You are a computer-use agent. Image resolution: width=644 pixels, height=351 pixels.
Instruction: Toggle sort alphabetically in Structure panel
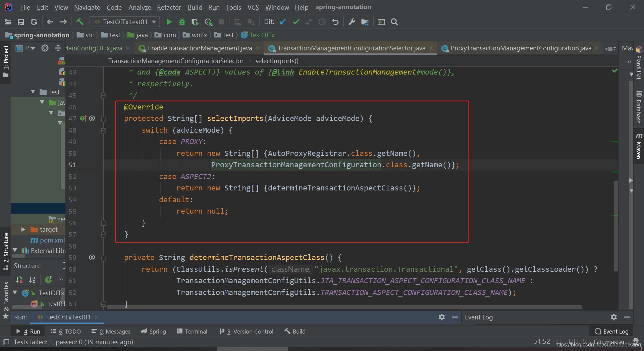32,279
